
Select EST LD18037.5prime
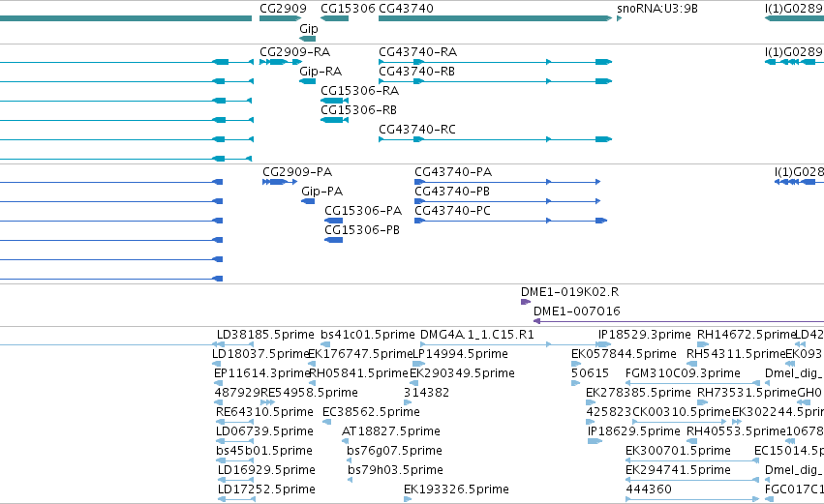(x=260, y=354)
